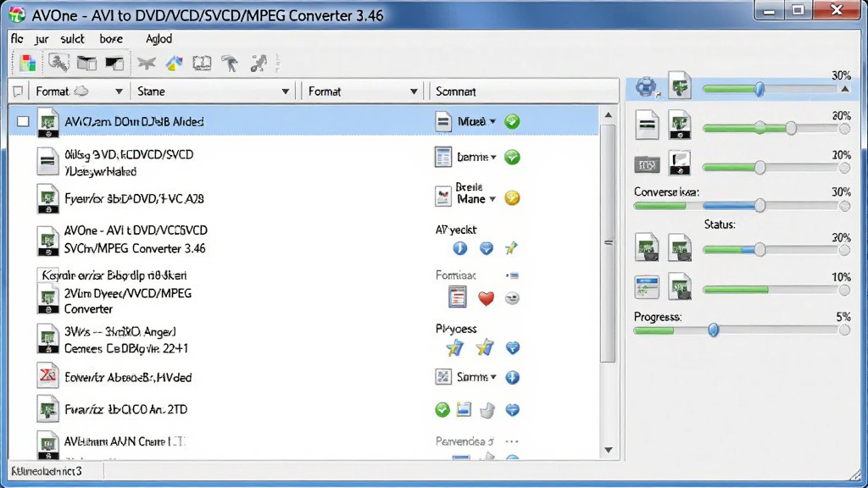The height and width of the screenshot is (488, 868).
Task: Open the sulct menu
Action: pyautogui.click(x=72, y=39)
